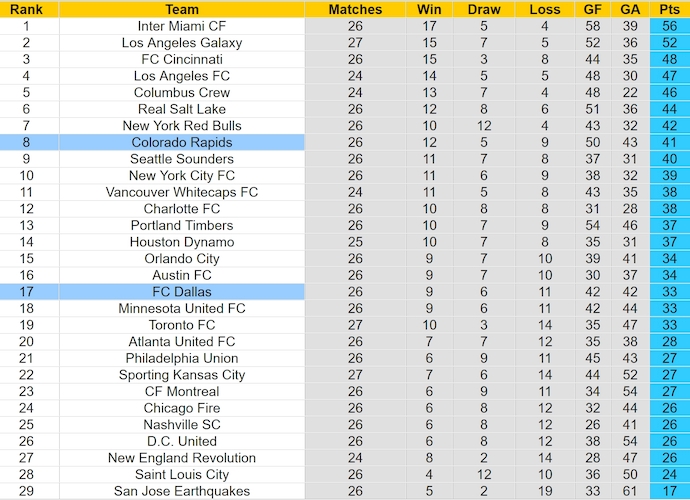Select the San Jose Earthquakes team row
This screenshot has width=690, height=500.
pyautogui.click(x=182, y=491)
